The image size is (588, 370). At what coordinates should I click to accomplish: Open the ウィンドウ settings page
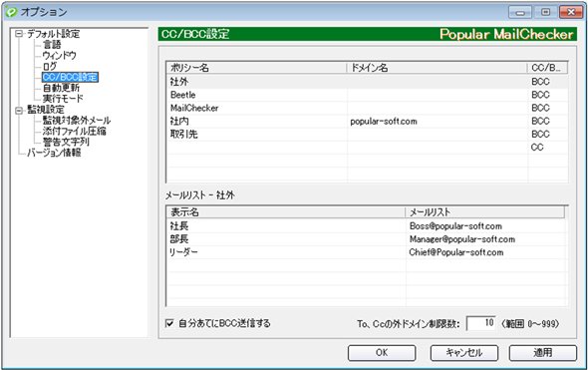59,56
